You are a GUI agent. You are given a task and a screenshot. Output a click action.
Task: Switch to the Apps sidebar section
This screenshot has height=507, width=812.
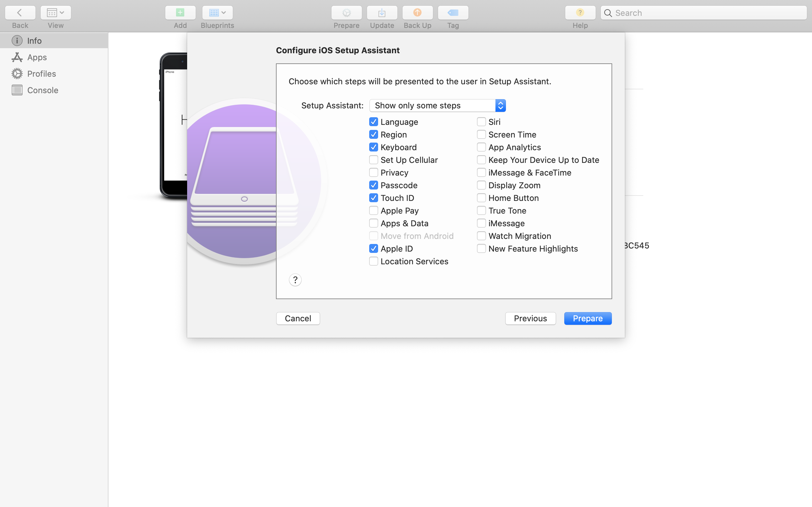point(36,57)
